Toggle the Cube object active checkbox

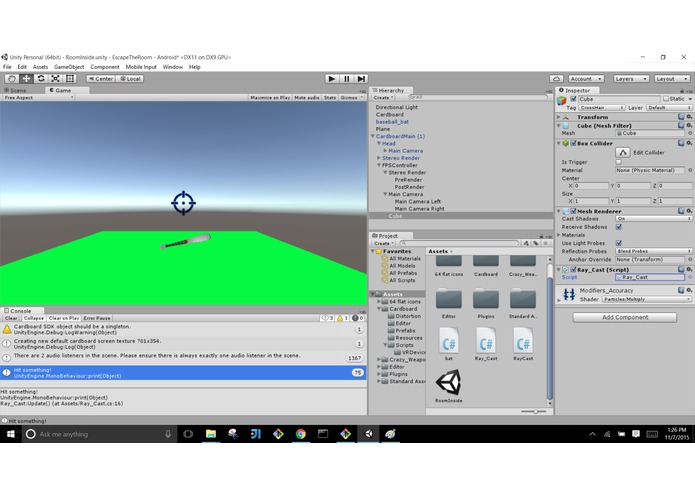573,99
